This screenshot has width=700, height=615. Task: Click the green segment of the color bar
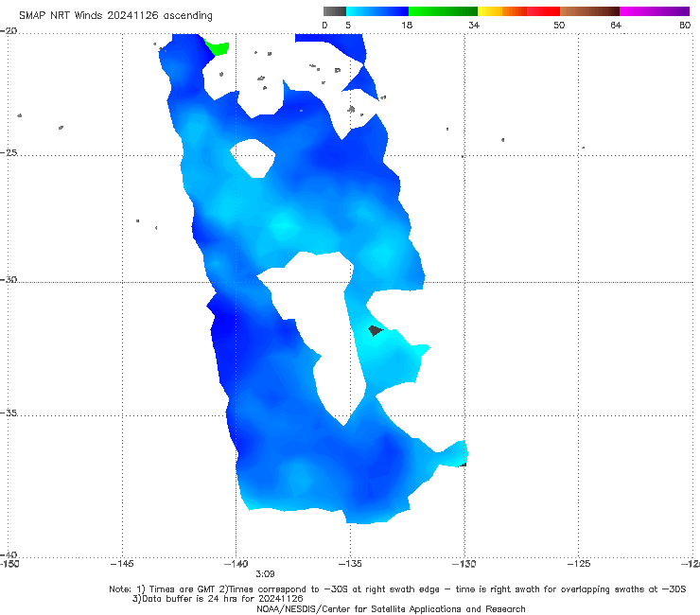(x=443, y=11)
